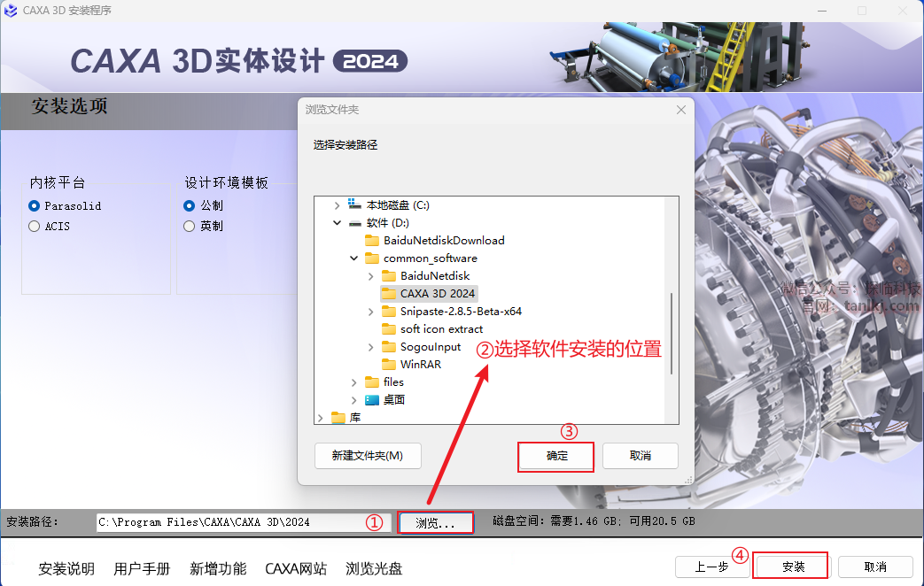
Task: Select the SogouInput folder name
Action: tap(431, 347)
